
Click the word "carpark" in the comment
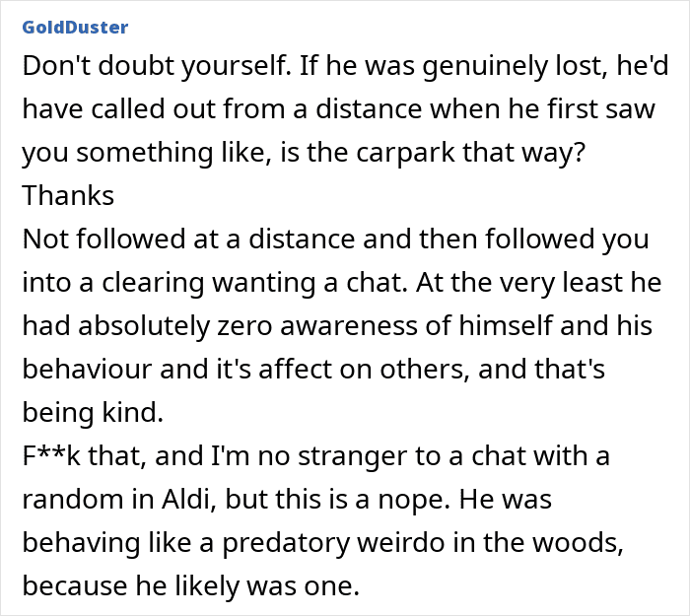405,153
